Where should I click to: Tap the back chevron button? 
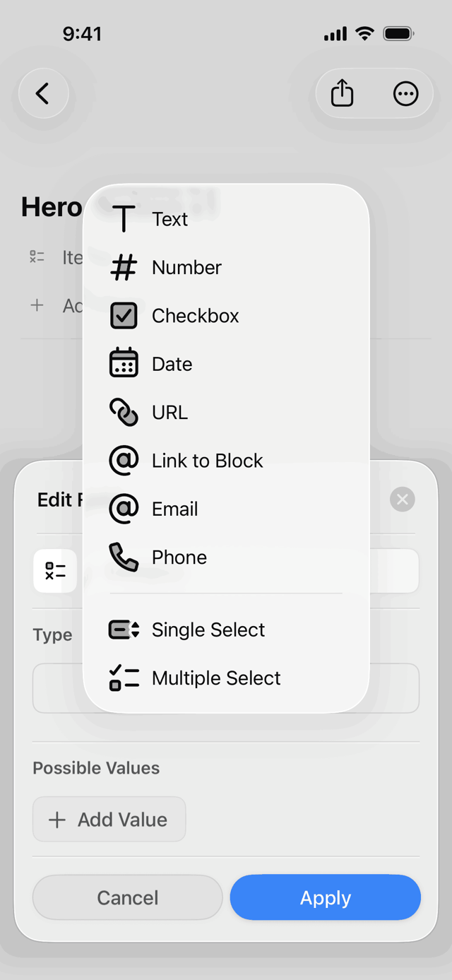tap(43, 93)
